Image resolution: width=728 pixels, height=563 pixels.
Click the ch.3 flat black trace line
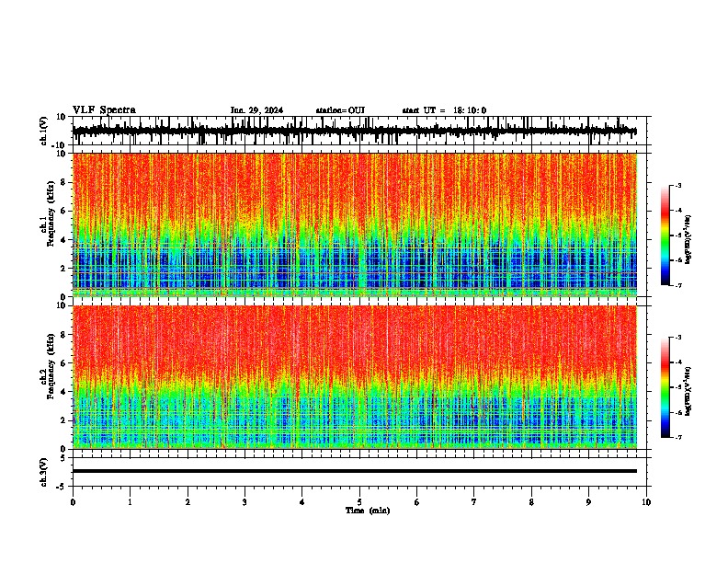(x=355, y=471)
